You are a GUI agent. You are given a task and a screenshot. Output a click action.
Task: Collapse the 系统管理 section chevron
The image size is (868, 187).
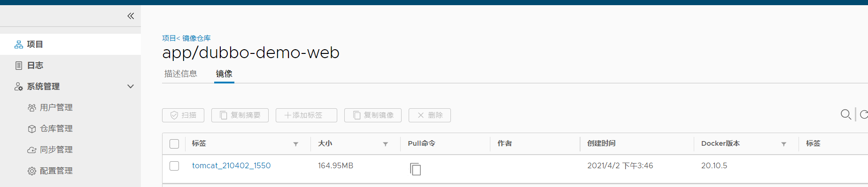tap(131, 86)
